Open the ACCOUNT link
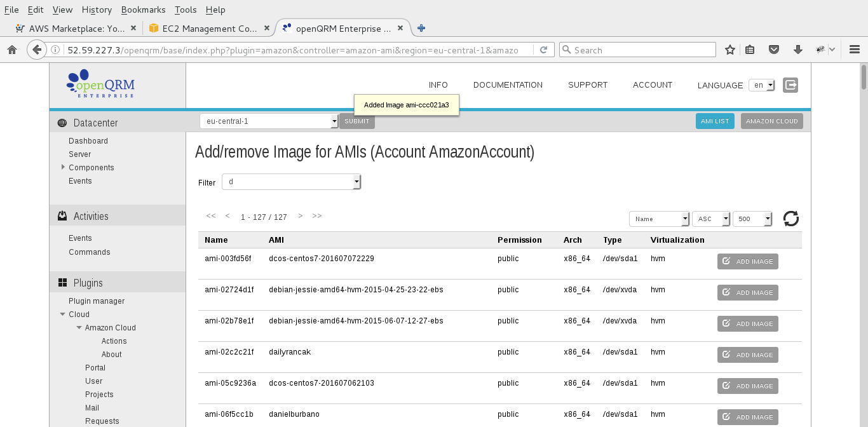Screen dimensions: 868x427 coord(653,85)
